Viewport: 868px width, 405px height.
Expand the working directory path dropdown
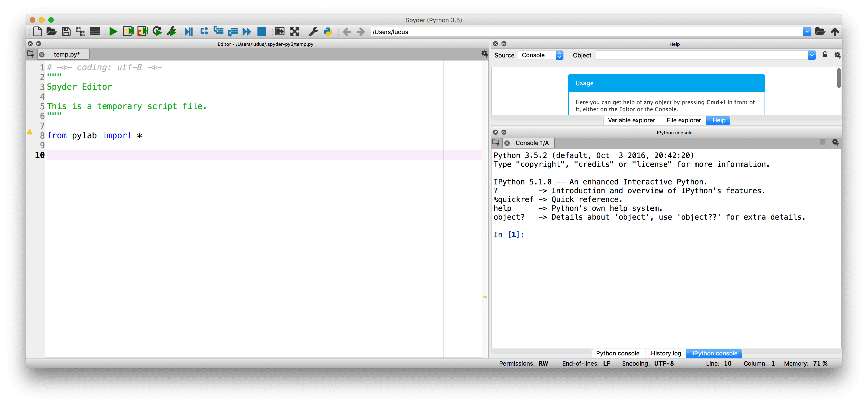(807, 32)
